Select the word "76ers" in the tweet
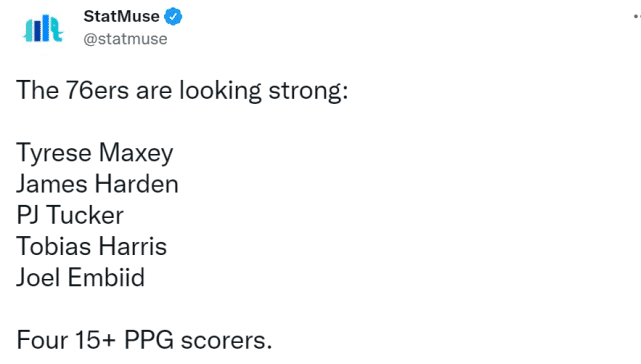641x364 pixels. pos(97,90)
